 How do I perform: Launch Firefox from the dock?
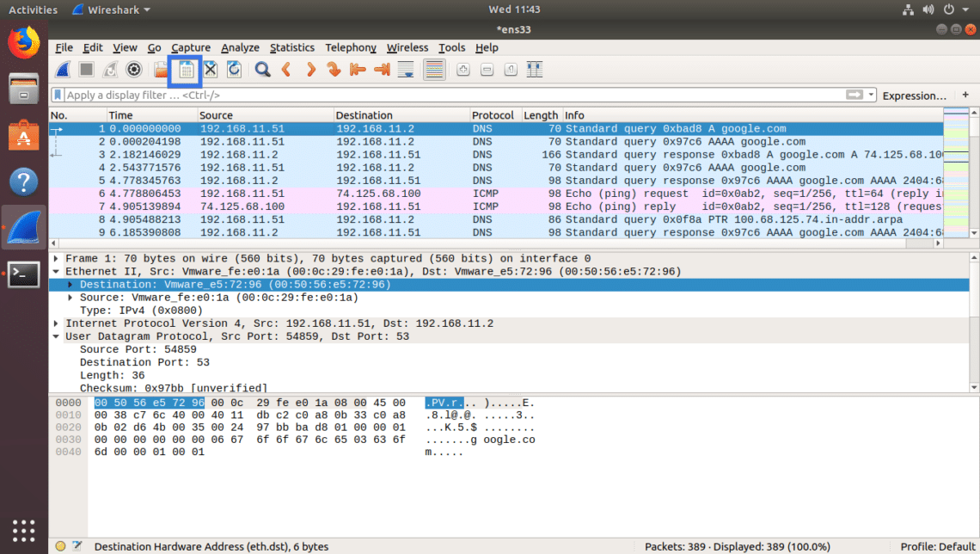click(24, 42)
